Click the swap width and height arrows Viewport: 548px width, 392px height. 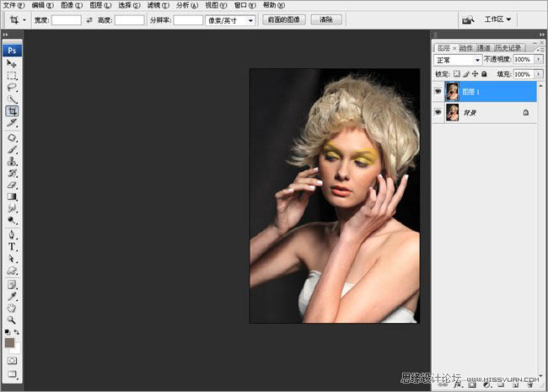pyautogui.click(x=89, y=19)
